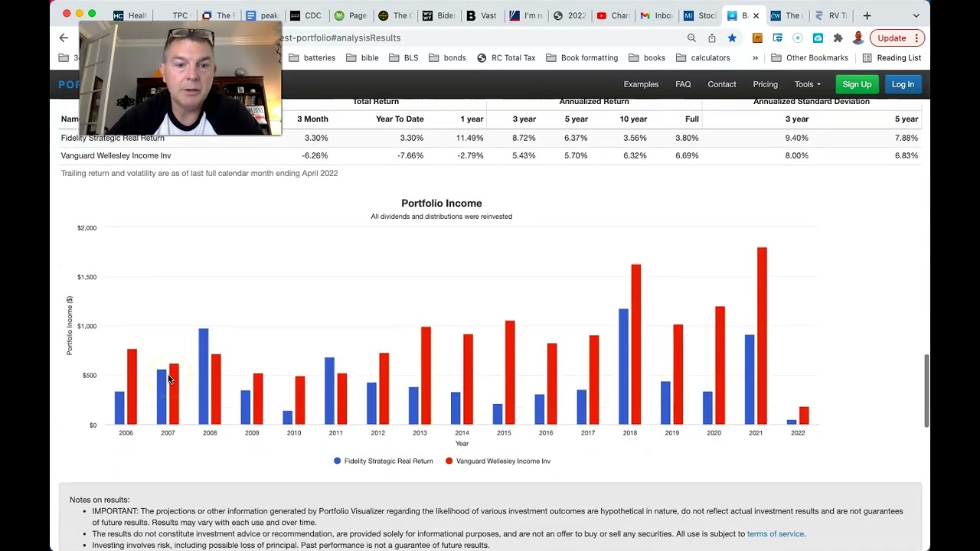980x551 pixels.
Task: Open the circular target extension icon
Action: [798, 37]
